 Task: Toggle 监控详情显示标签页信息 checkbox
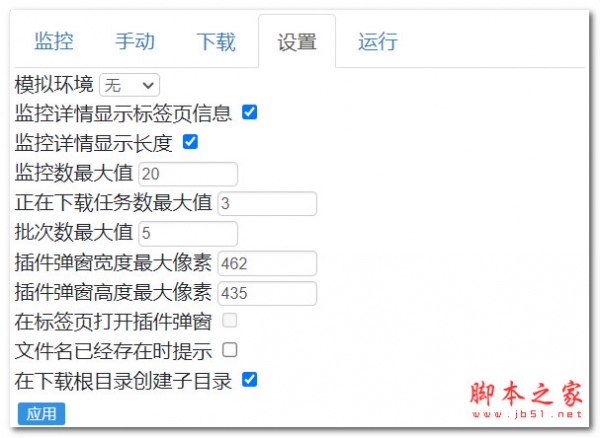point(250,112)
